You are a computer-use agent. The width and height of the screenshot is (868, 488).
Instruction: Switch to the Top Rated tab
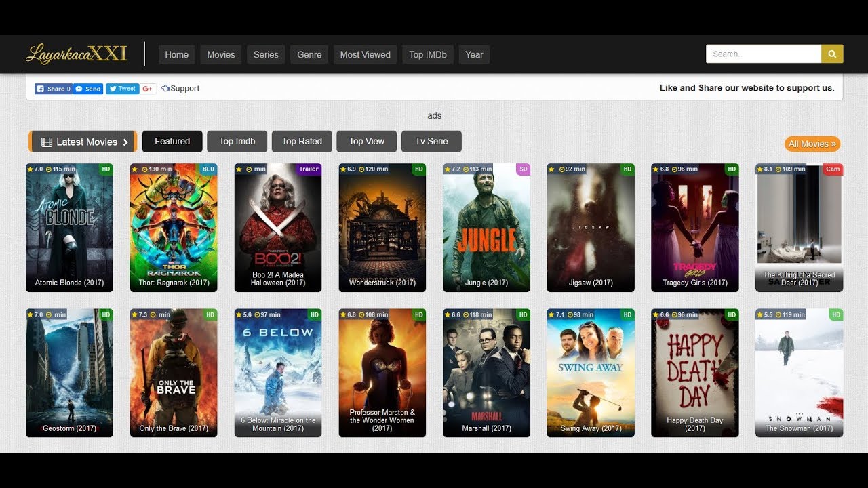[x=302, y=142]
